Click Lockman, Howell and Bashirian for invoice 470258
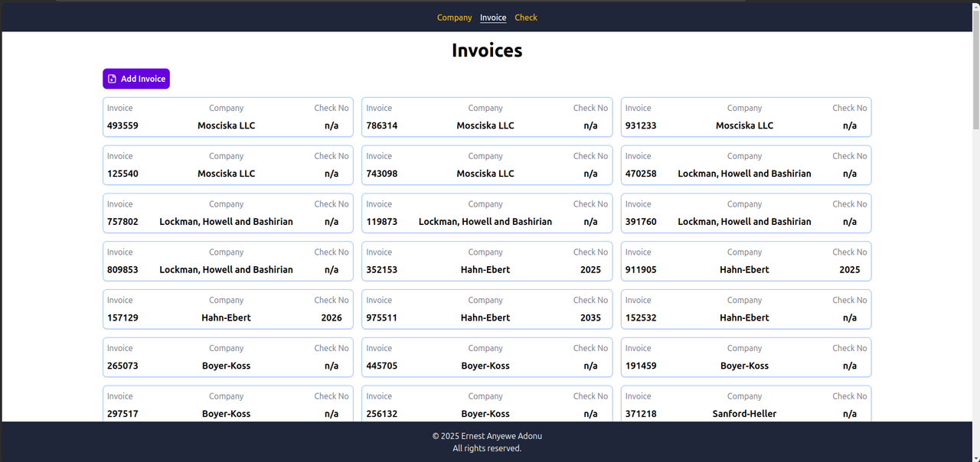The height and width of the screenshot is (462, 980). [744, 174]
